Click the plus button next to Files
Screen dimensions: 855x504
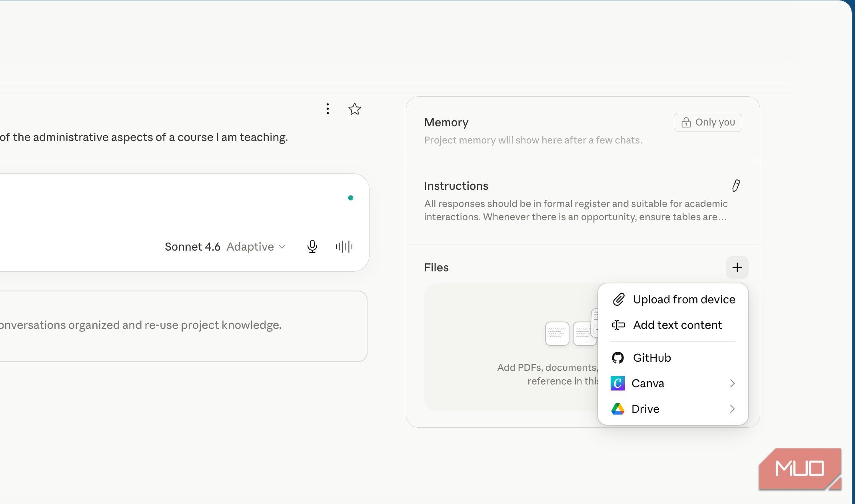pyautogui.click(x=737, y=267)
